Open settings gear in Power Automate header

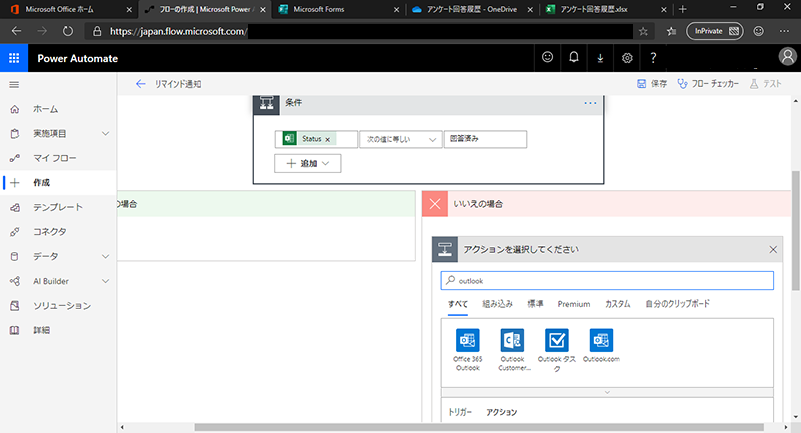coord(627,58)
